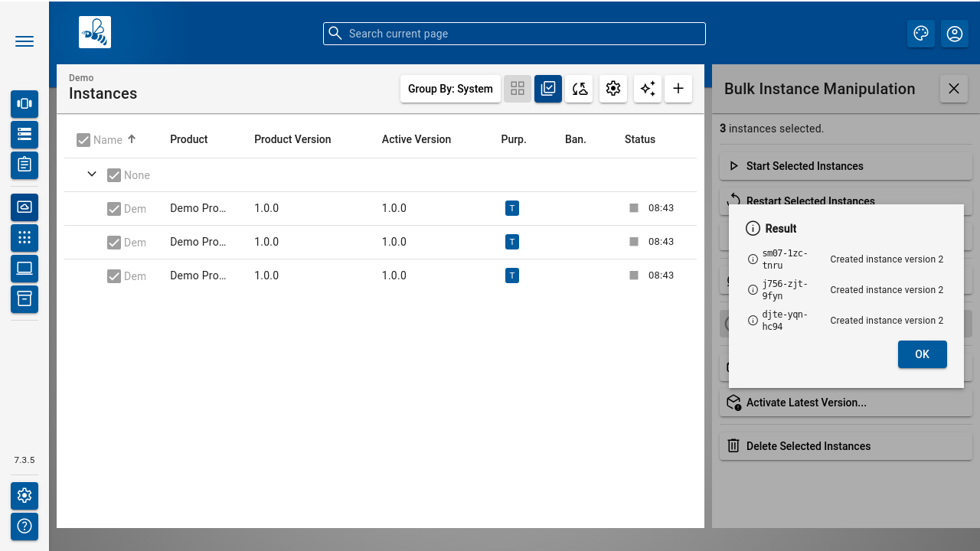Viewport: 980px width, 551px height.
Task: Click Restart Selected Instances
Action: click(846, 197)
